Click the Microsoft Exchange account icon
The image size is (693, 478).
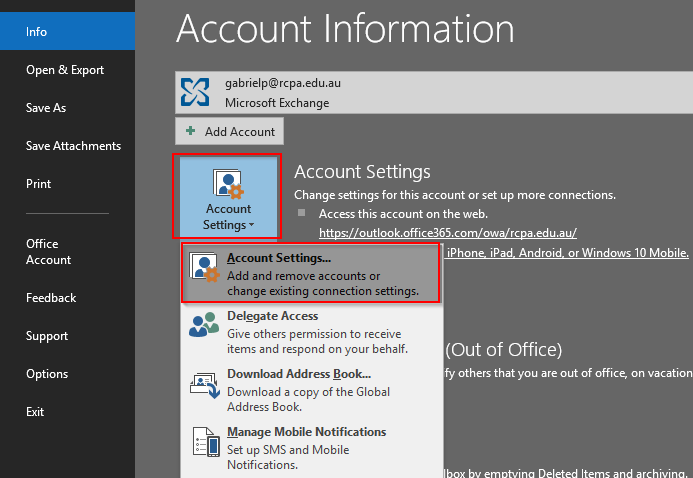(x=195, y=92)
